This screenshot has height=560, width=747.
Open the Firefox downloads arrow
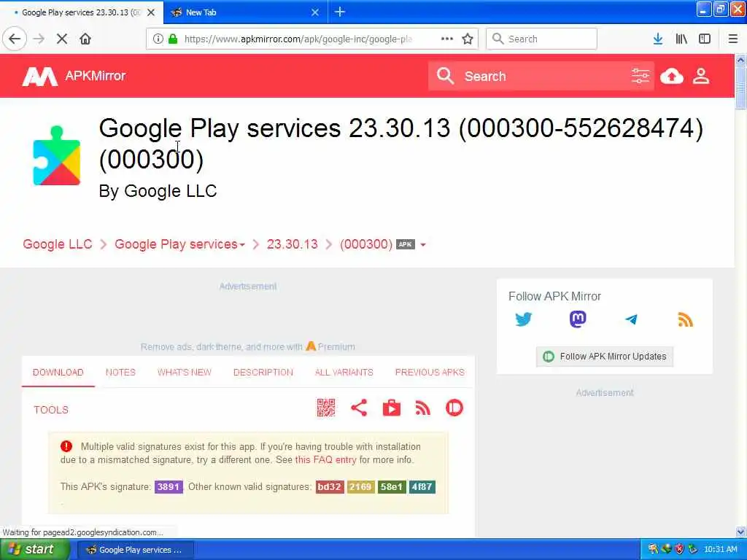click(658, 39)
